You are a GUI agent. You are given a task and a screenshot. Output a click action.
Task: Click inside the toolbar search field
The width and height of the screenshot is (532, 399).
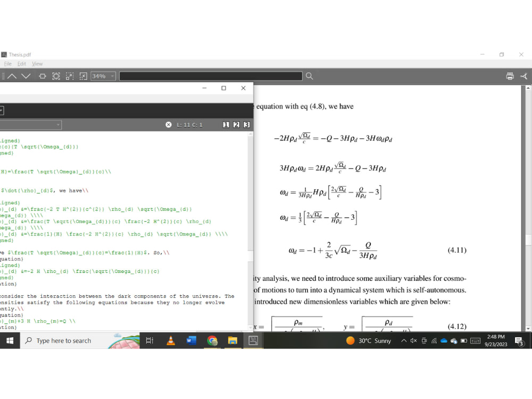point(210,76)
